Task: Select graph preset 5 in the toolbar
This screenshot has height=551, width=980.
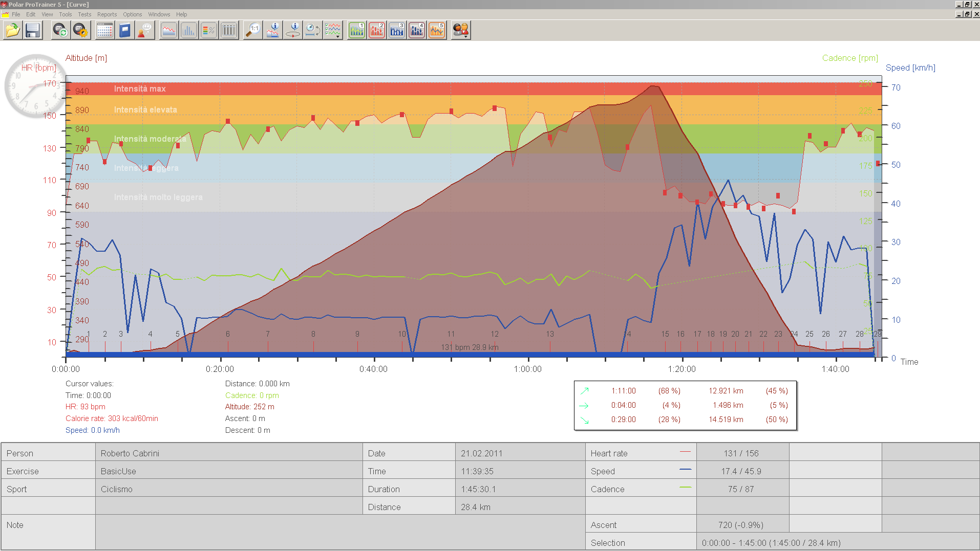Action: (437, 31)
